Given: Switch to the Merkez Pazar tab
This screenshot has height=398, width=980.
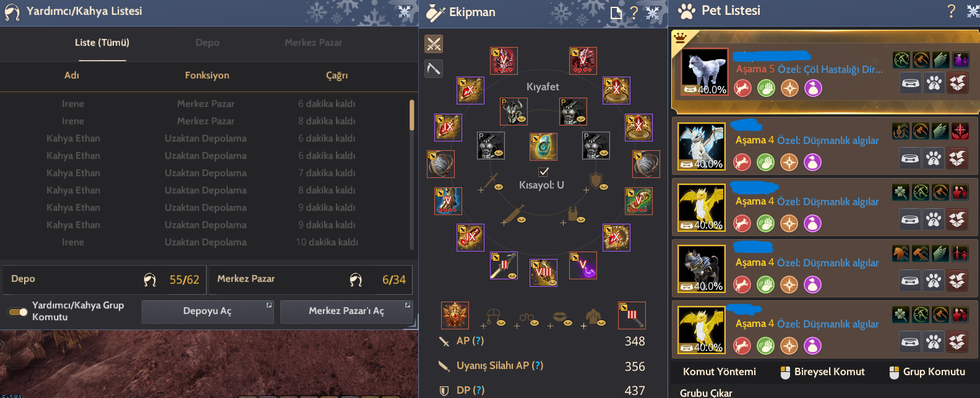Looking at the screenshot, I should click(313, 43).
